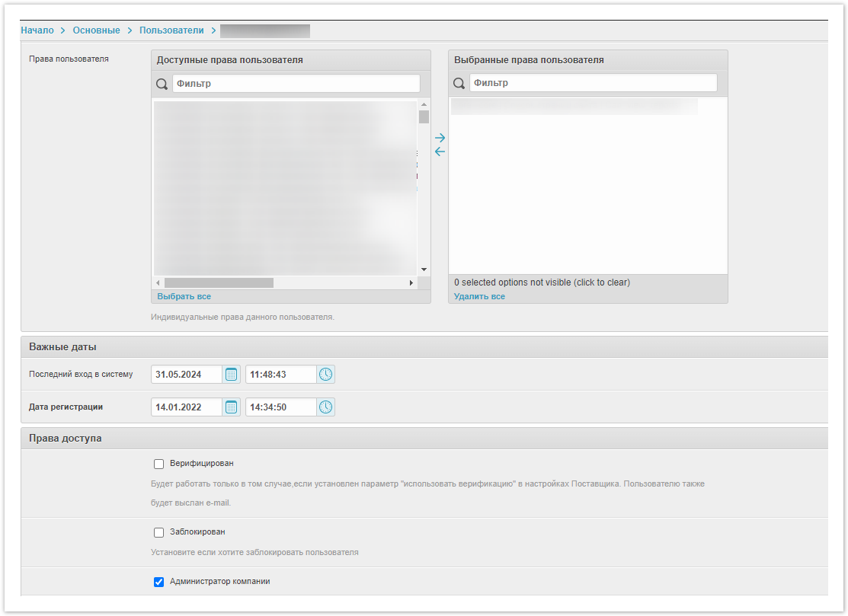Click Удалить все link
The image size is (848, 616).
[x=479, y=296]
